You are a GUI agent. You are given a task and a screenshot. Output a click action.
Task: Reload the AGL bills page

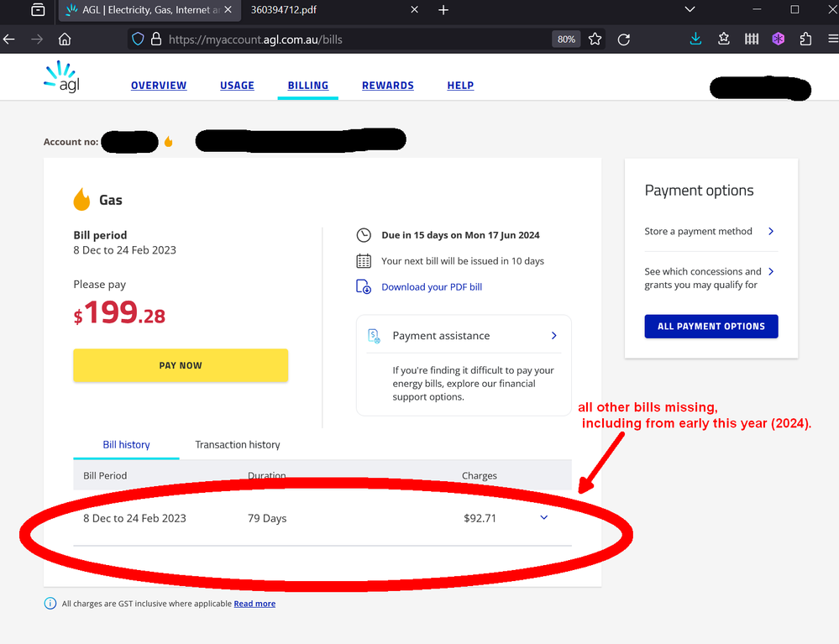[x=623, y=39]
